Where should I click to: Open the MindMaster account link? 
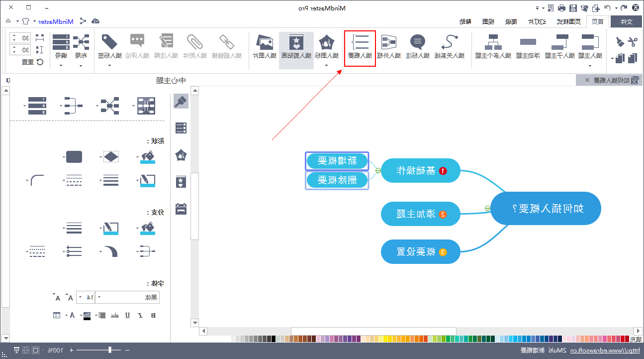(x=56, y=21)
